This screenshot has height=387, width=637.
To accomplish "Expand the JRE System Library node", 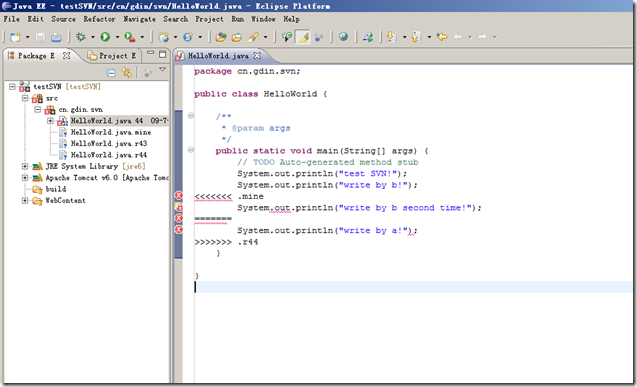I will pyautogui.click(x=25, y=166).
